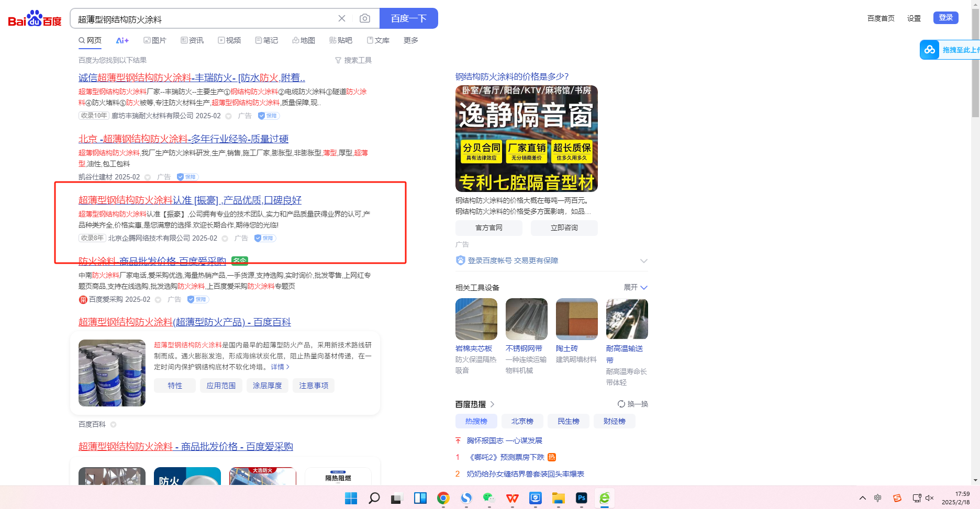Expand the 登录百度帐号 交易更有保障 row chevron
Screen dimensions: 980x509
point(644,261)
